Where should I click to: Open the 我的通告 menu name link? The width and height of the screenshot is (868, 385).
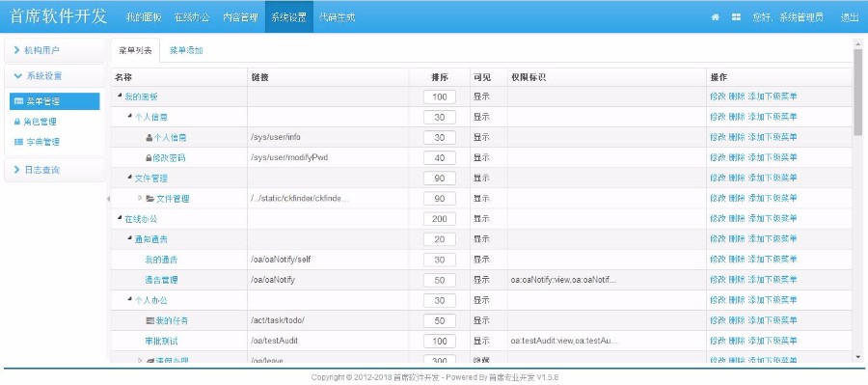pos(162,260)
